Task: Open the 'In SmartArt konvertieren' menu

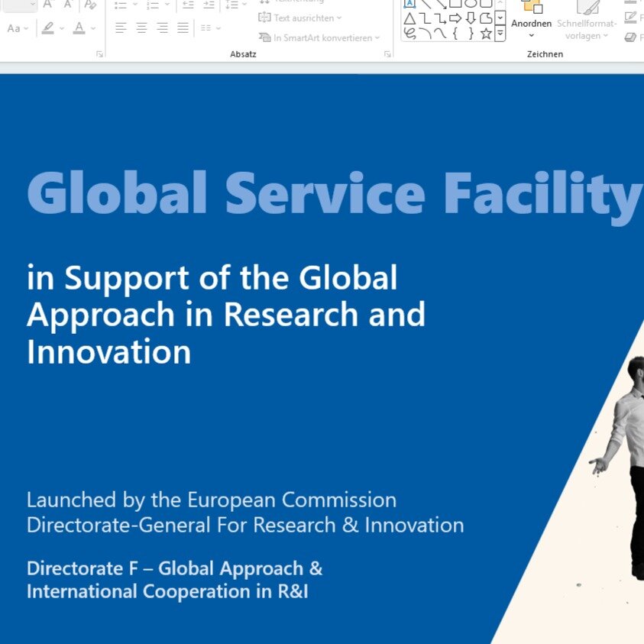Action: (x=319, y=37)
